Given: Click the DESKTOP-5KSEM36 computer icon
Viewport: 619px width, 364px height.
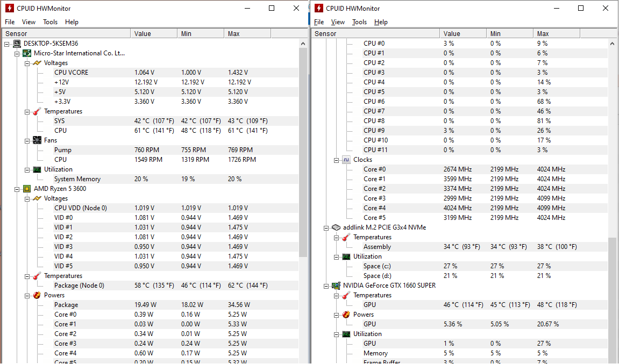Looking at the screenshot, I should (x=17, y=44).
